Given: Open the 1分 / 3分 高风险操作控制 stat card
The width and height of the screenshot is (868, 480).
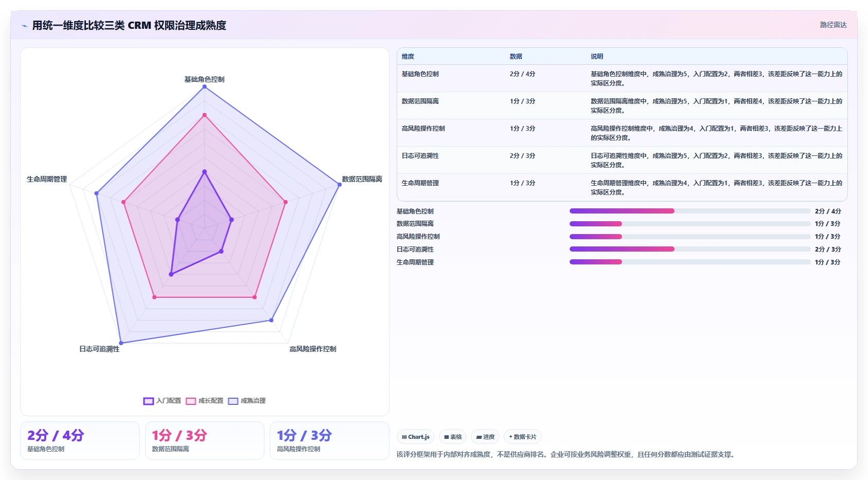Looking at the screenshot, I should [x=329, y=440].
